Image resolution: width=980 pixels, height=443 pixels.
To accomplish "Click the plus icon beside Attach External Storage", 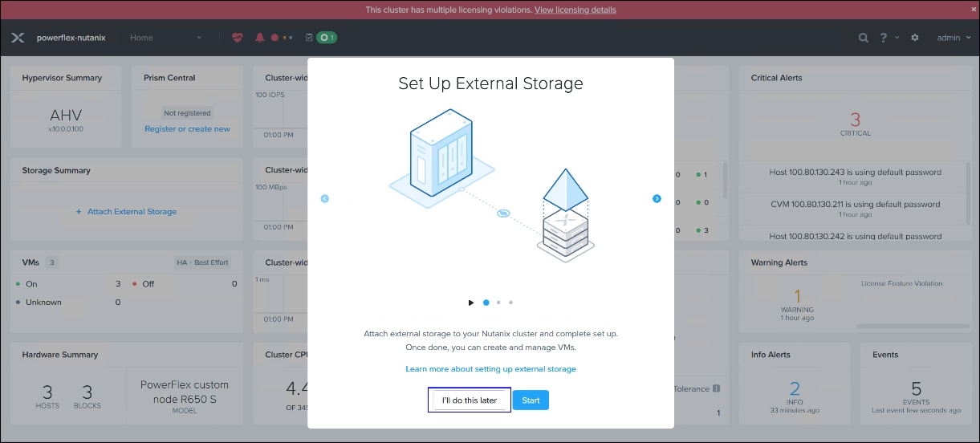I will pyautogui.click(x=79, y=212).
